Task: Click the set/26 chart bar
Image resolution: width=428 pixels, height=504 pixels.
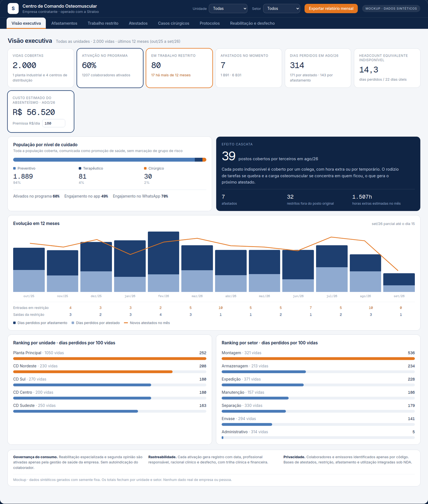Action: (399, 283)
